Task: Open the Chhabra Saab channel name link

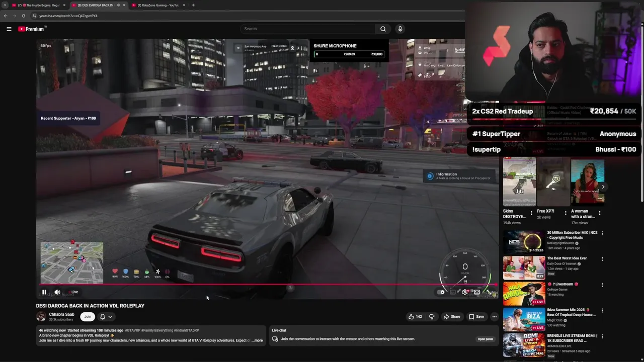Action: 61,314
